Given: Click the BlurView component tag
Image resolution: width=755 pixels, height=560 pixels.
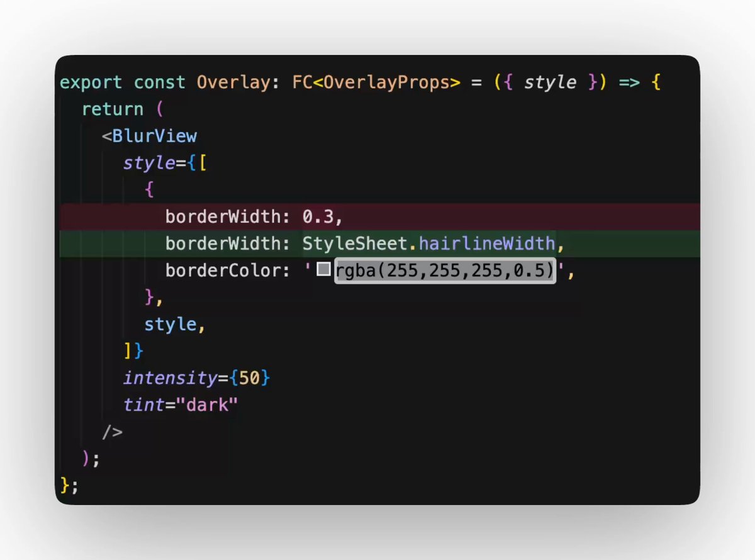Looking at the screenshot, I should tap(155, 136).
